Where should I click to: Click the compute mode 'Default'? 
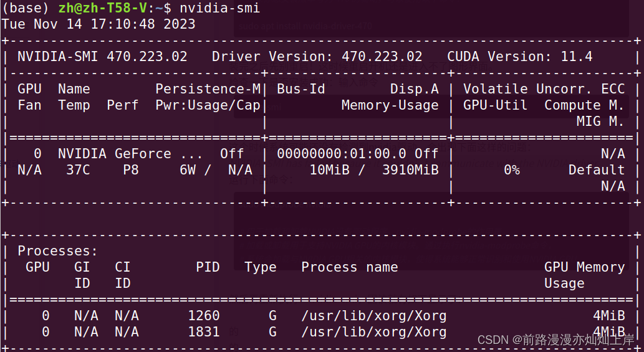597,170
